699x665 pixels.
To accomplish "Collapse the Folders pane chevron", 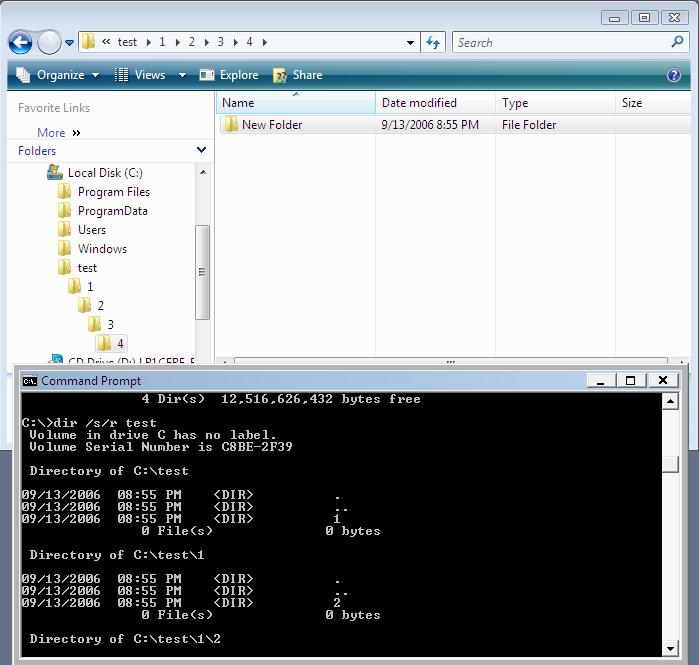I will [201, 150].
